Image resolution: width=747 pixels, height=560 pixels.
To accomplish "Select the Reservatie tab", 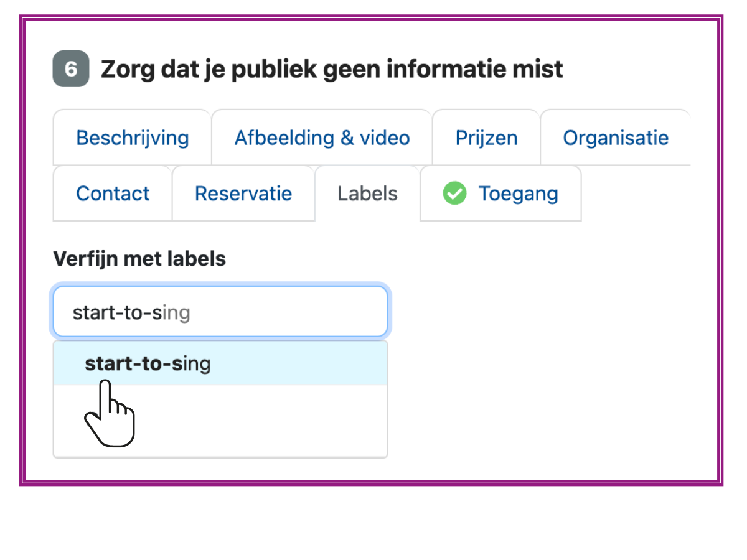I will pos(243,194).
